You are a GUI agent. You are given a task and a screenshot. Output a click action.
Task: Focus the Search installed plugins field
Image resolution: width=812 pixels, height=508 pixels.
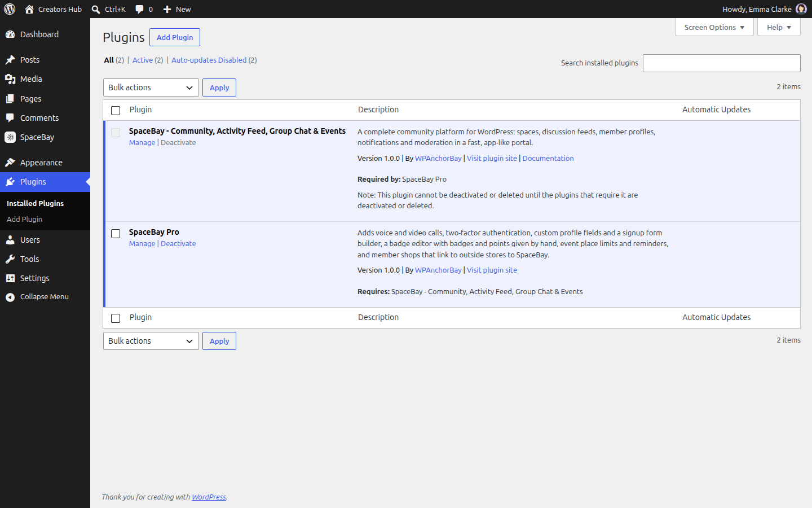coord(722,63)
